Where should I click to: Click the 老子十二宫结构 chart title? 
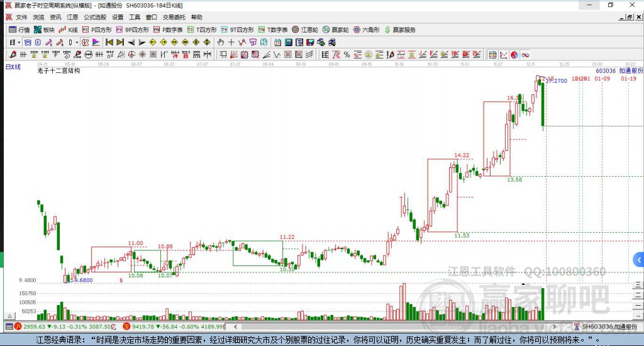pyautogui.click(x=58, y=70)
